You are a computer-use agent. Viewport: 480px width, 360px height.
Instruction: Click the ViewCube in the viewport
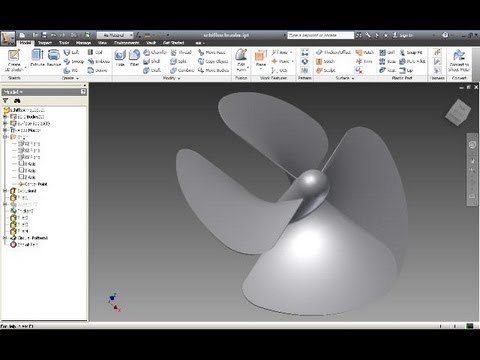(x=458, y=112)
